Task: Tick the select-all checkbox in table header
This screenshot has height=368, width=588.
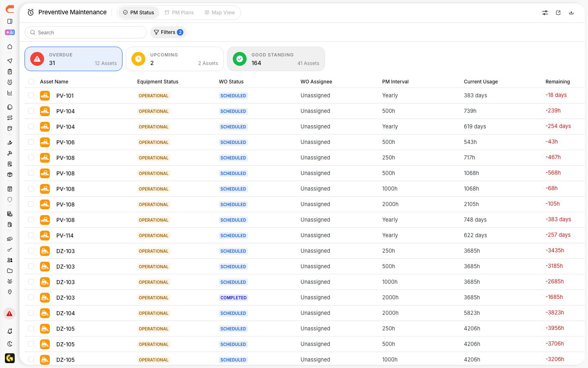Action: point(31,81)
